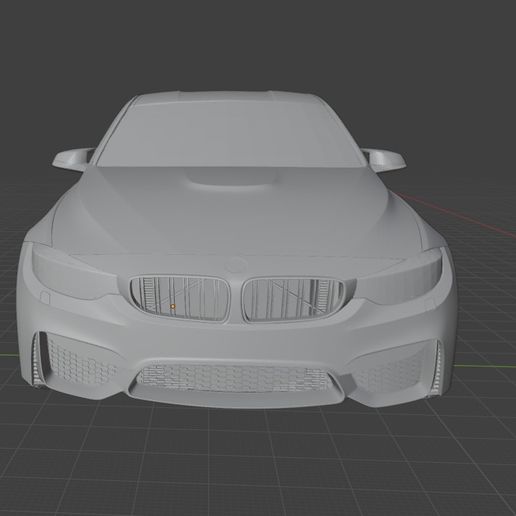Select the side mirror on the image's right
Viewport: 516px width, 516px height.
(384, 160)
